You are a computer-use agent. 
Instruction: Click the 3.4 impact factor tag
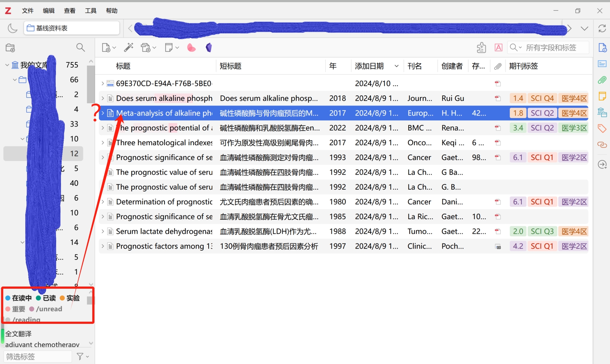(518, 128)
